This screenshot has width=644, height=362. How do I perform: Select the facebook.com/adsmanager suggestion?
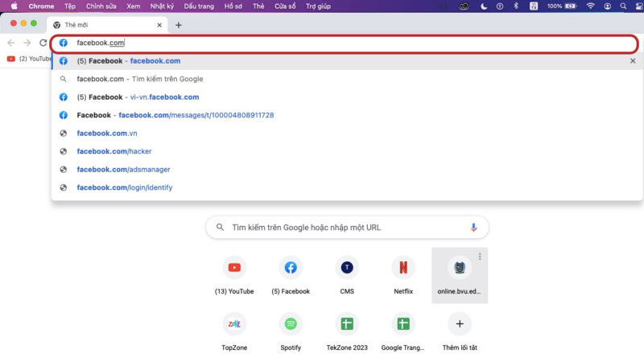click(x=123, y=170)
